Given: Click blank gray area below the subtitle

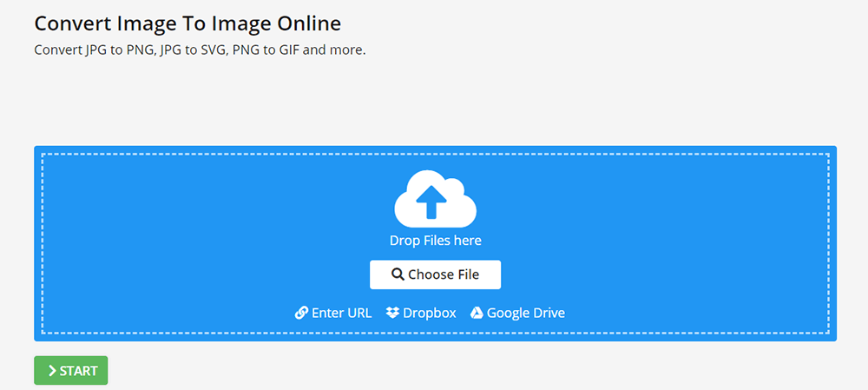Looking at the screenshot, I should pos(347,100).
